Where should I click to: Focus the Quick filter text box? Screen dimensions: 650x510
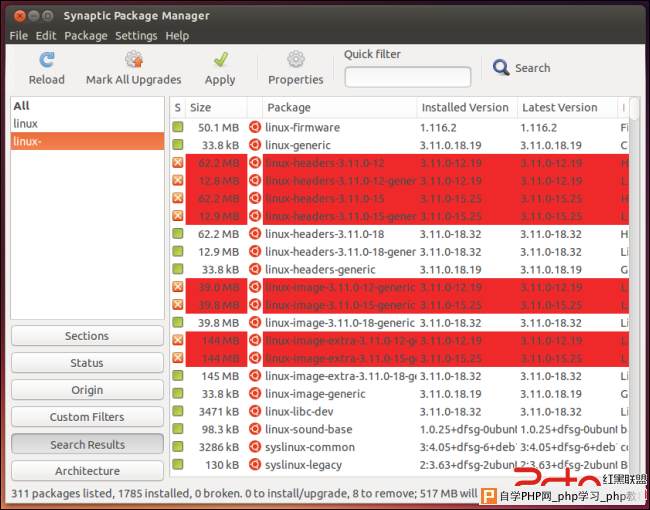(x=407, y=77)
